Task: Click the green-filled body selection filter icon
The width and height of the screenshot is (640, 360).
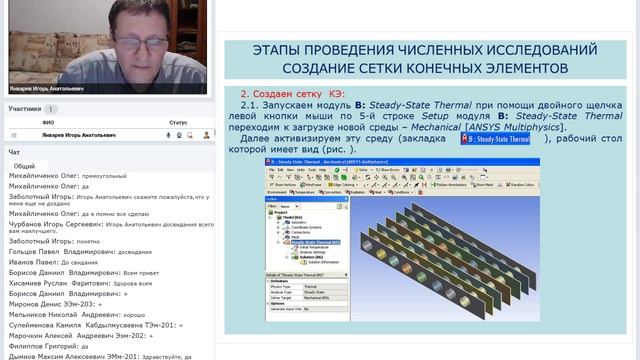Action: pos(344,177)
